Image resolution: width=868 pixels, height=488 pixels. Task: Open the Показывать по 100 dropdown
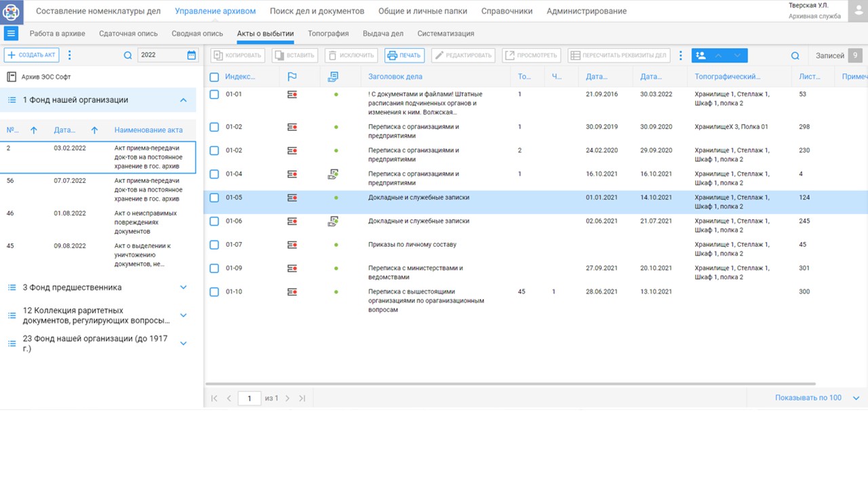click(x=856, y=399)
